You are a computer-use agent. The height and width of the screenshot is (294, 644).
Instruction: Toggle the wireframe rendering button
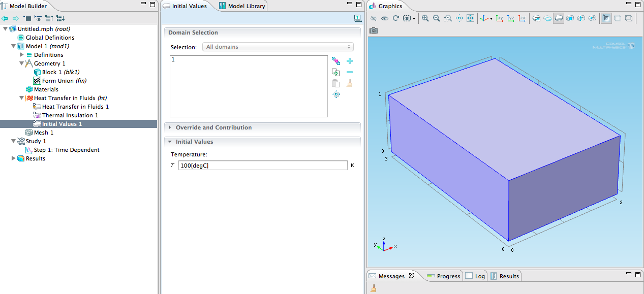point(629,18)
